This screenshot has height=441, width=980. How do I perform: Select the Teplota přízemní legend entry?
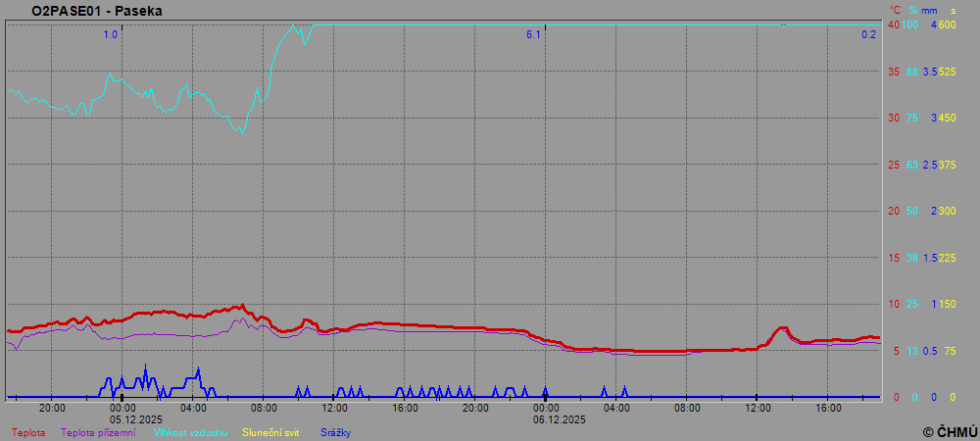[x=98, y=432]
